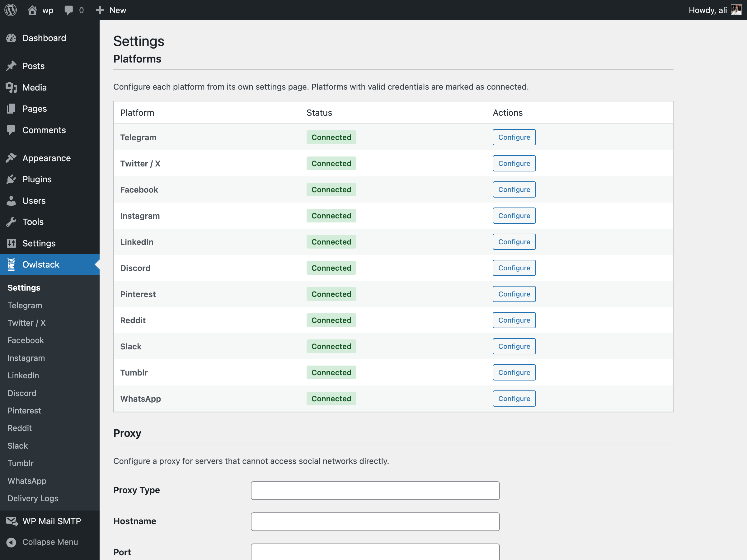Image resolution: width=747 pixels, height=560 pixels.
Task: Click Configure in the Reddit row
Action: [x=514, y=320]
